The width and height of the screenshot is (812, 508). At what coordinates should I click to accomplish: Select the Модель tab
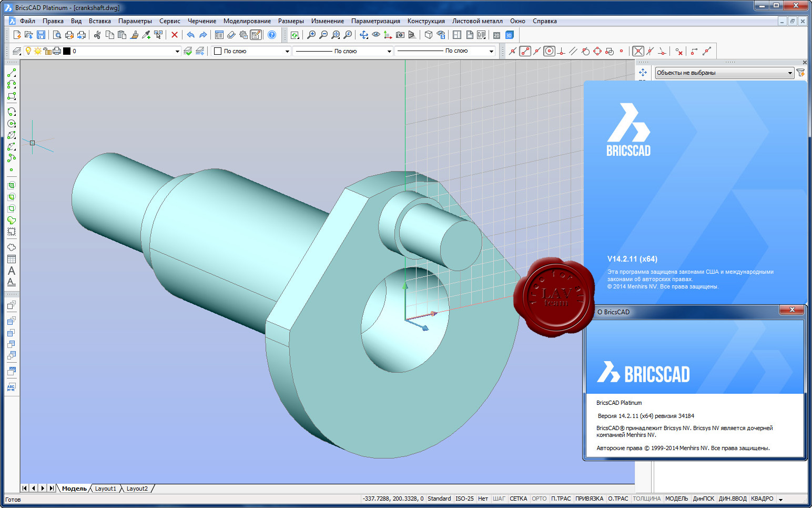pos(74,489)
